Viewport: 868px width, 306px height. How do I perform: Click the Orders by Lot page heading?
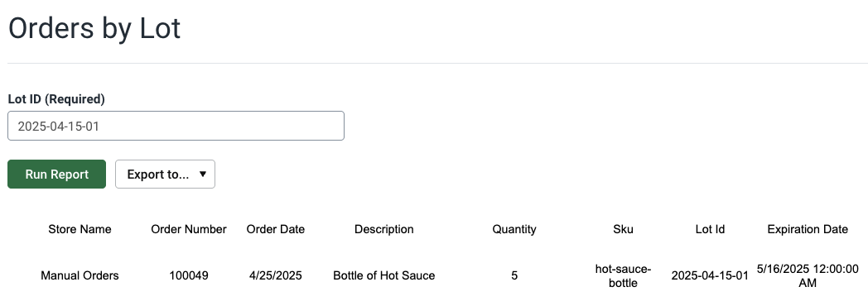click(x=94, y=27)
